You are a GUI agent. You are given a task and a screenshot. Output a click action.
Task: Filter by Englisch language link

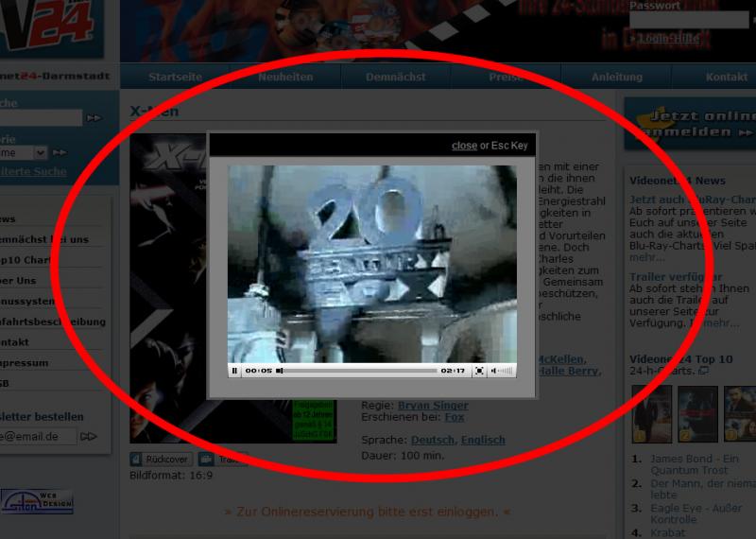(x=483, y=440)
